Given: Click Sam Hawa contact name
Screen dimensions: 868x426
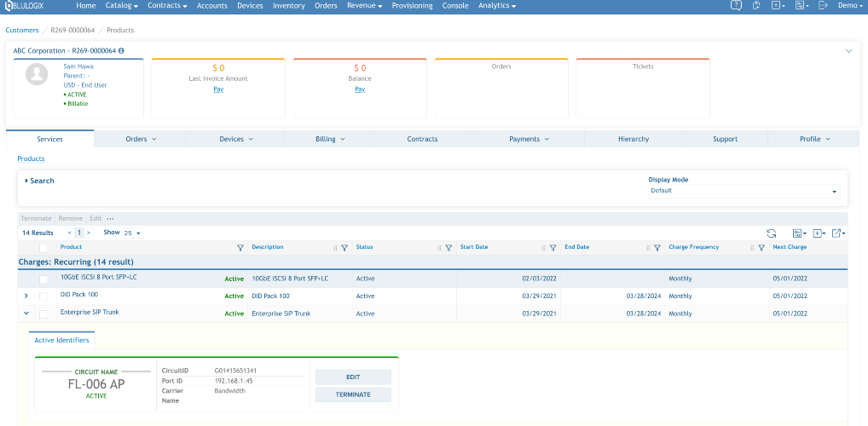Looking at the screenshot, I should point(78,66).
